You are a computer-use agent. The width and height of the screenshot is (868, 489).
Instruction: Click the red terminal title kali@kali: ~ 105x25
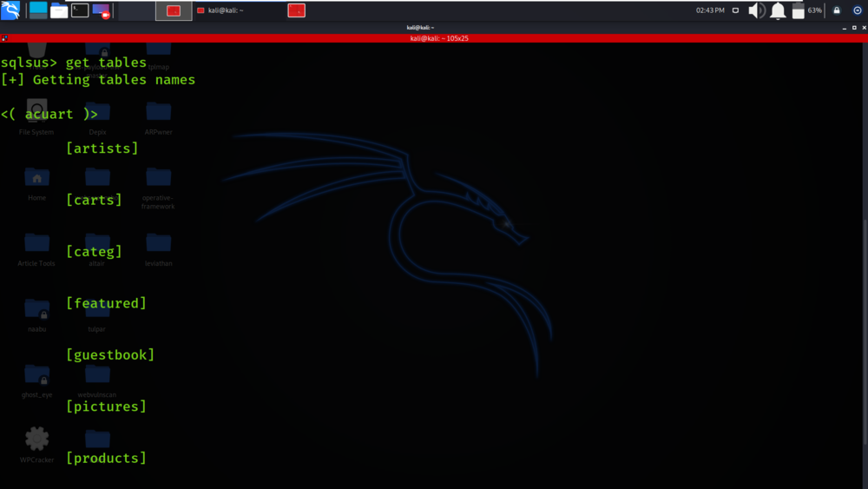pos(439,38)
